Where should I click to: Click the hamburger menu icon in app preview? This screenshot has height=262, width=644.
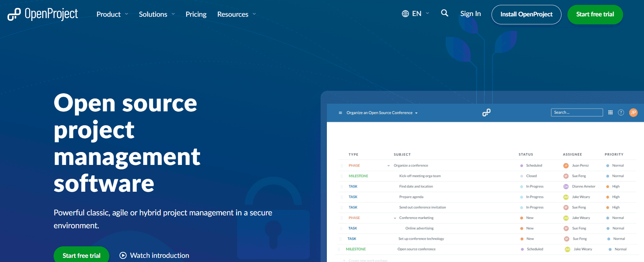click(x=340, y=113)
